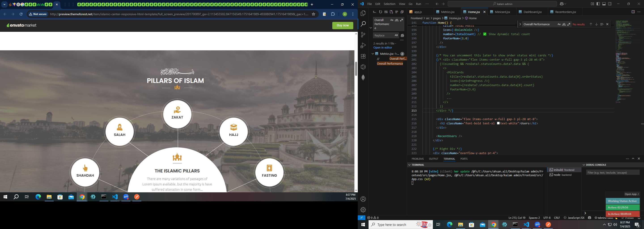Image resolution: width=644 pixels, height=229 pixels.
Task: Open the Extensions view
Action: [363, 56]
